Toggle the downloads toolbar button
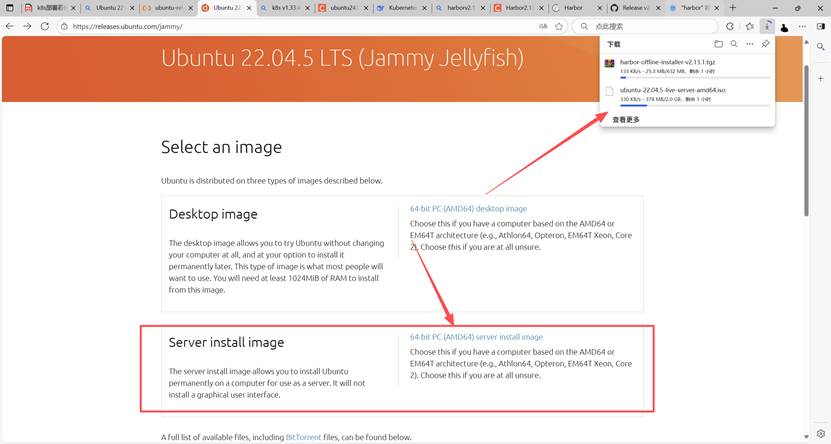The height and width of the screenshot is (444, 831). click(x=767, y=26)
